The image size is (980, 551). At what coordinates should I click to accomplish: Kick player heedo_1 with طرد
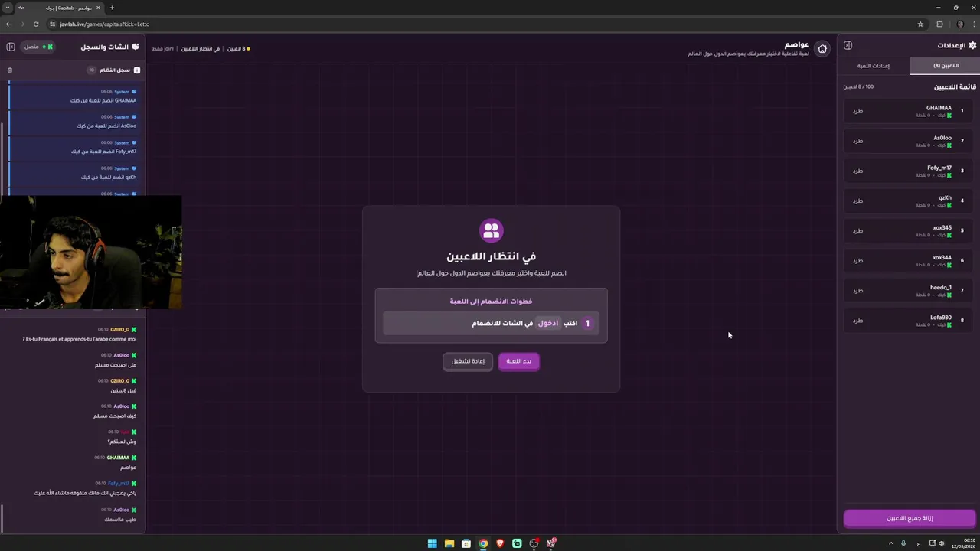[858, 290]
